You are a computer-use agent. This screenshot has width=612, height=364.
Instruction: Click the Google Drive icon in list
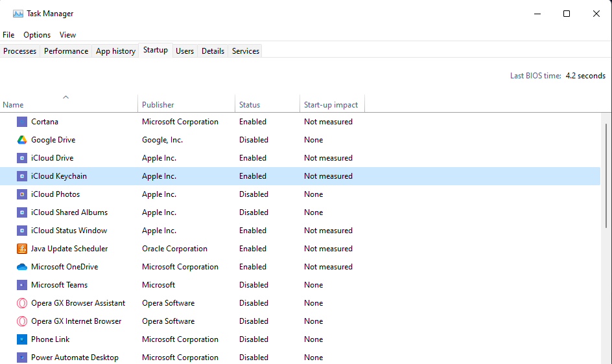[22, 140]
